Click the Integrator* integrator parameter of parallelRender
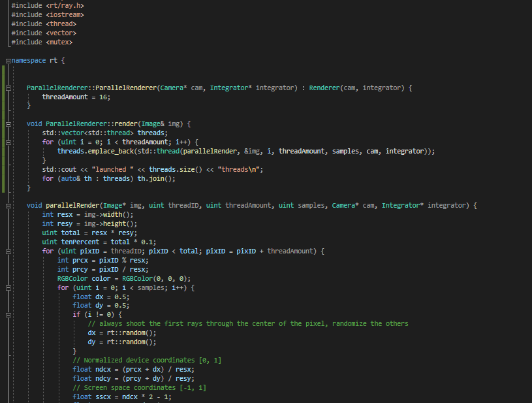 click(x=424, y=206)
